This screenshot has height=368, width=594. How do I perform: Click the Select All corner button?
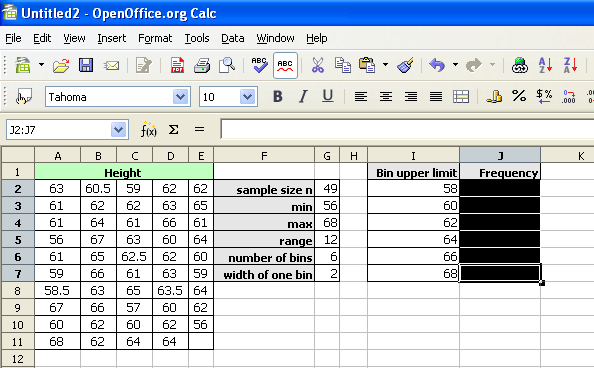pos(18,155)
